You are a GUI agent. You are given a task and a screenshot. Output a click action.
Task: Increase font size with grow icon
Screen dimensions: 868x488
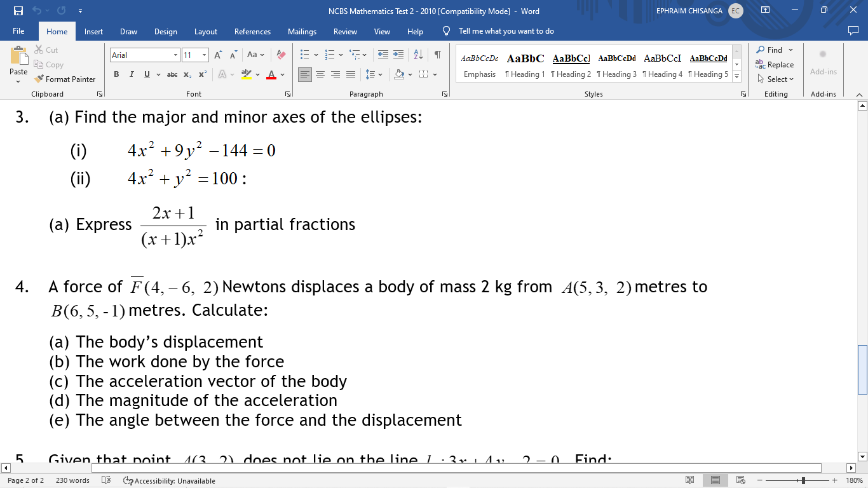tap(219, 55)
